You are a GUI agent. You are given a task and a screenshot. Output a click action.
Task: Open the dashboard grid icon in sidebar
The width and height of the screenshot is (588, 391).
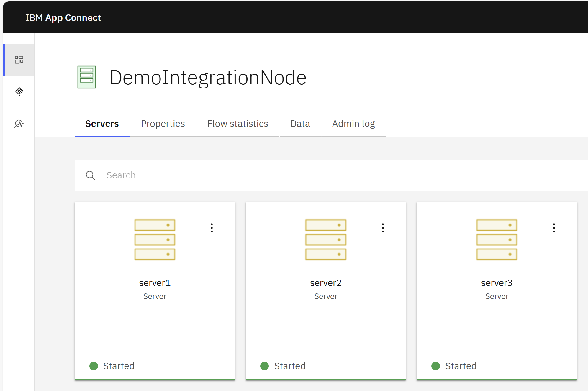tap(19, 60)
